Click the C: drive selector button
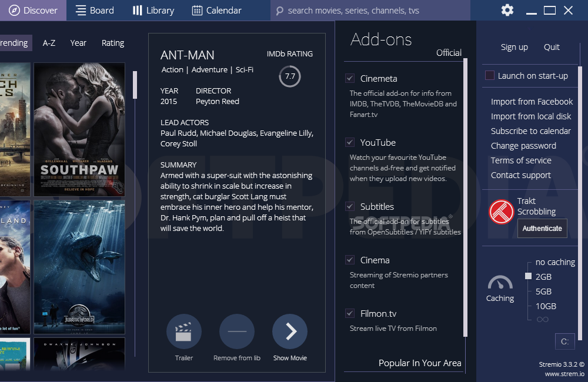This screenshot has width=588, height=382. [x=564, y=341]
